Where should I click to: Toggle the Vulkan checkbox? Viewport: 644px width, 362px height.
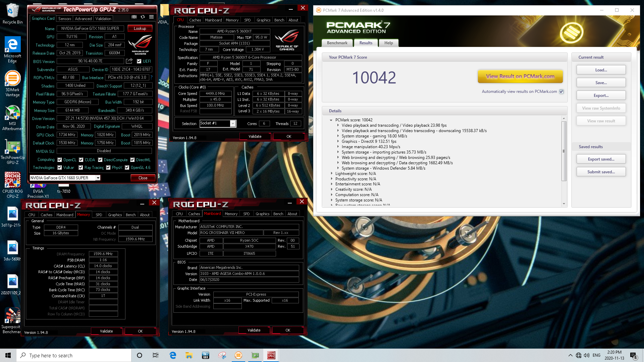pos(60,168)
